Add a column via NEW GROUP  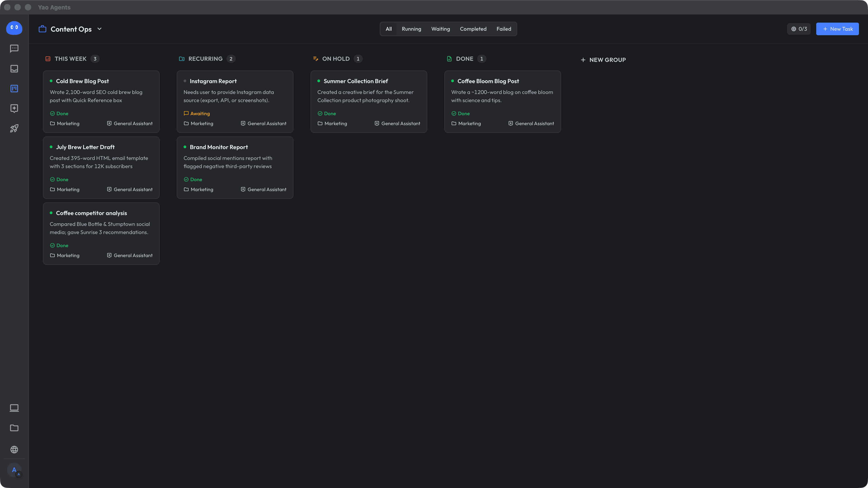603,60
